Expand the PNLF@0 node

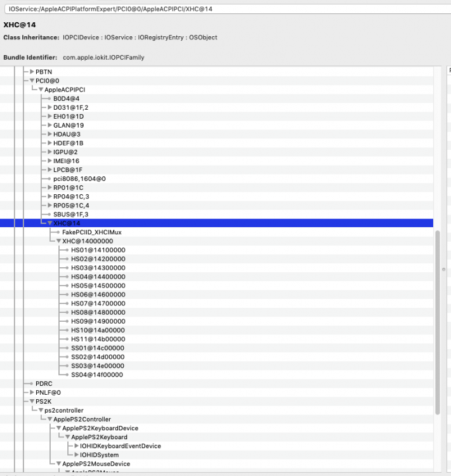(x=32, y=392)
